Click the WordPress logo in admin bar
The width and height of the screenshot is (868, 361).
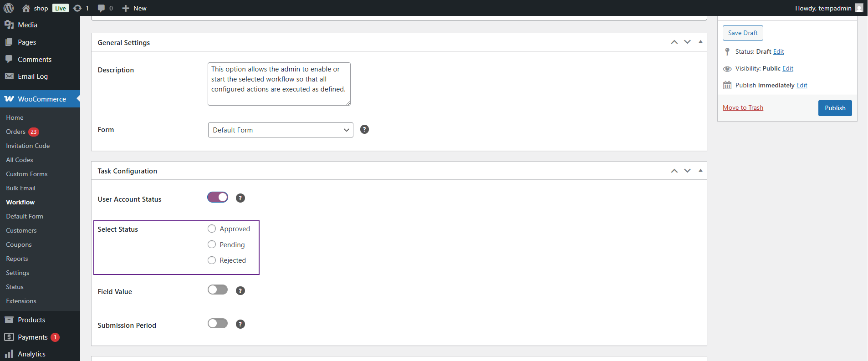(9, 8)
